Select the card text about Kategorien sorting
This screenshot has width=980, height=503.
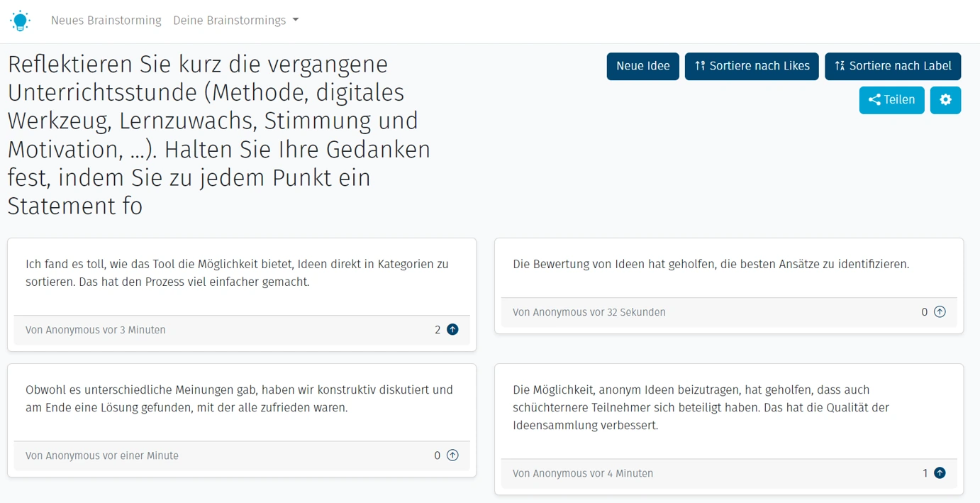pos(237,273)
